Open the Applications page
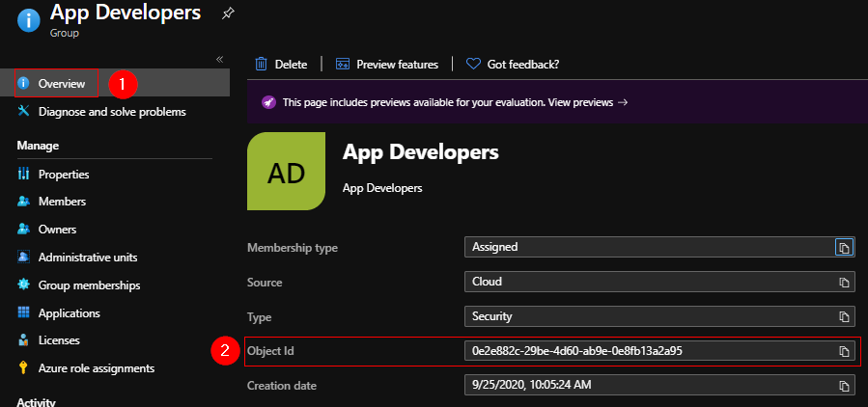The height and width of the screenshot is (407, 868). [x=70, y=313]
